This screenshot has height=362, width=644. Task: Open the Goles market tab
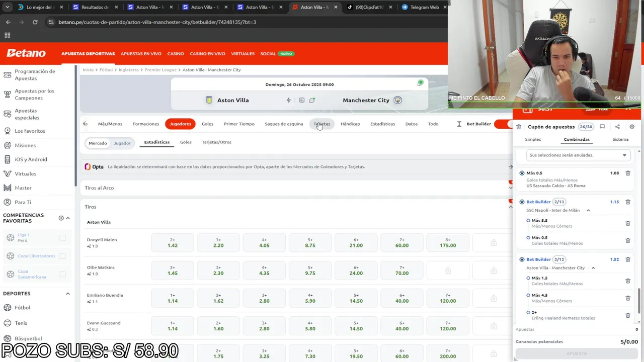pos(207,124)
